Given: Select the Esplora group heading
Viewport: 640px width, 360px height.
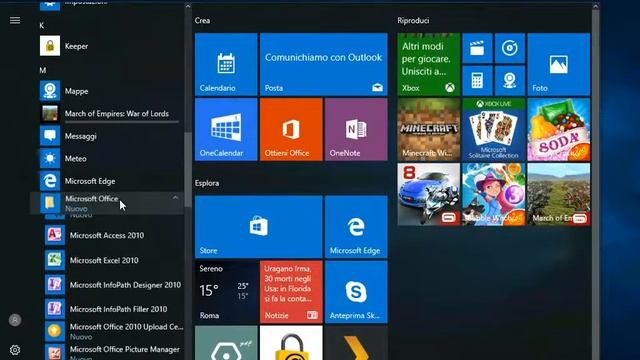Looking at the screenshot, I should point(207,183).
